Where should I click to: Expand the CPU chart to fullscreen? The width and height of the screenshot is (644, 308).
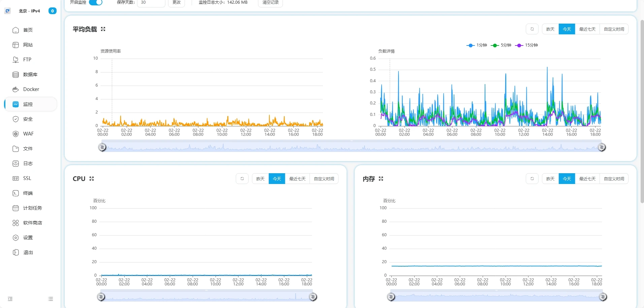[x=92, y=179]
